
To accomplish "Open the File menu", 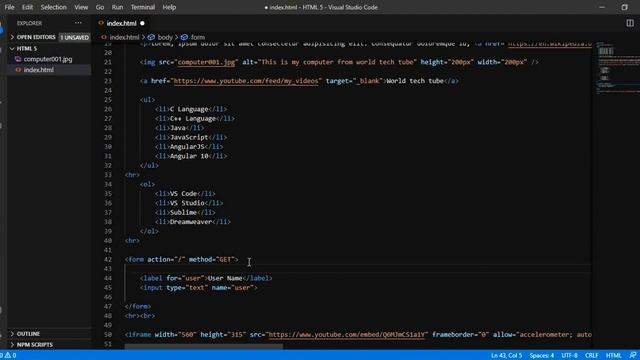I will pyautogui.click(x=9, y=7).
